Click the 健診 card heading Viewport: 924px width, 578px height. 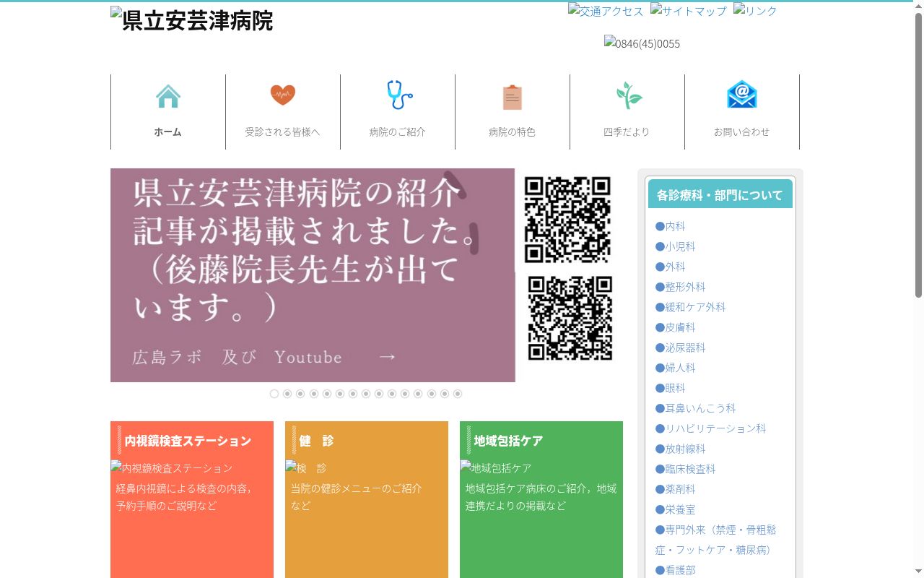[316, 441]
